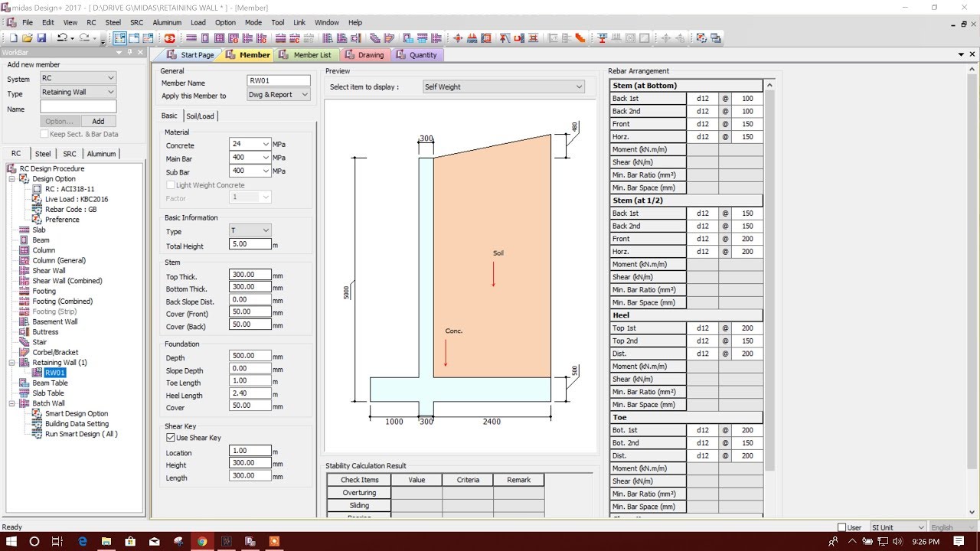The width and height of the screenshot is (980, 551).
Task: Click the Open file toolbar icon
Action: coord(28,38)
